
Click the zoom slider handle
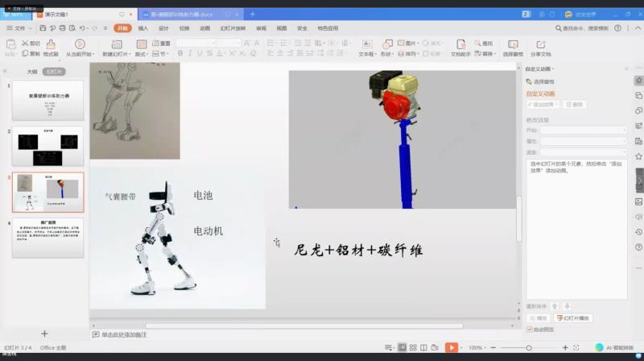coord(529,348)
